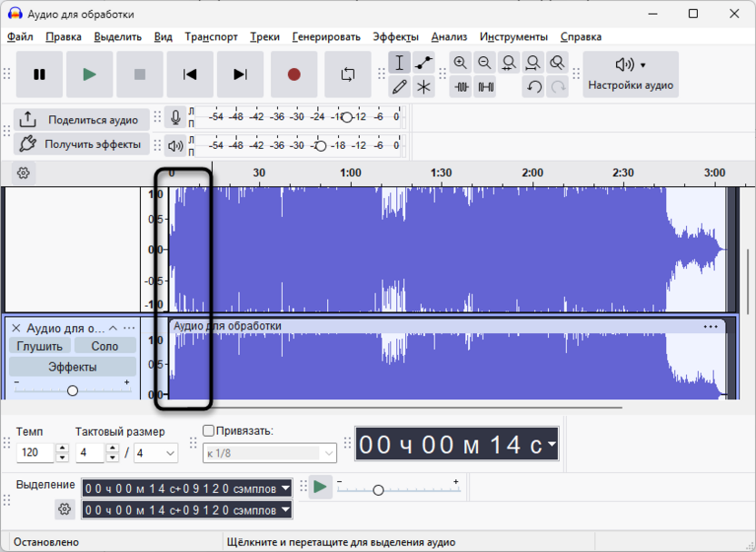Enable the Привязать checkbox
Screen dimensions: 756x552
208,430
